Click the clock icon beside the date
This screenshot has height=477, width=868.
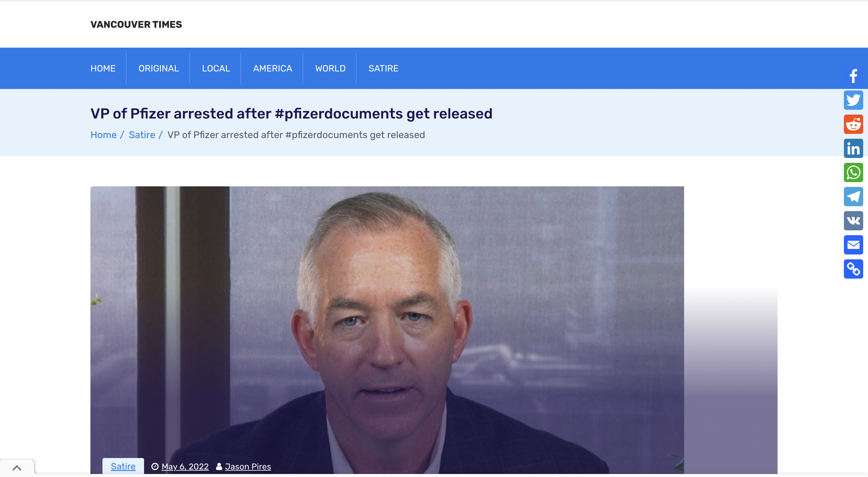tap(155, 466)
